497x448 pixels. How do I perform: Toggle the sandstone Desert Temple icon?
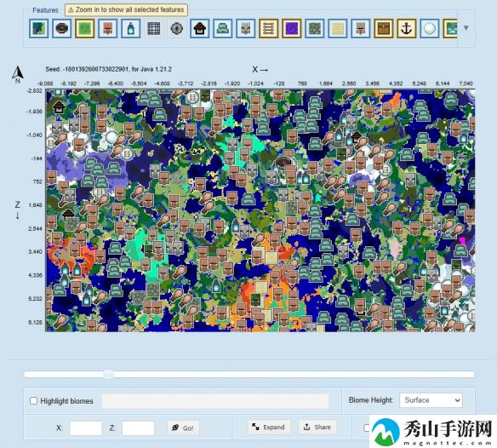(x=338, y=29)
